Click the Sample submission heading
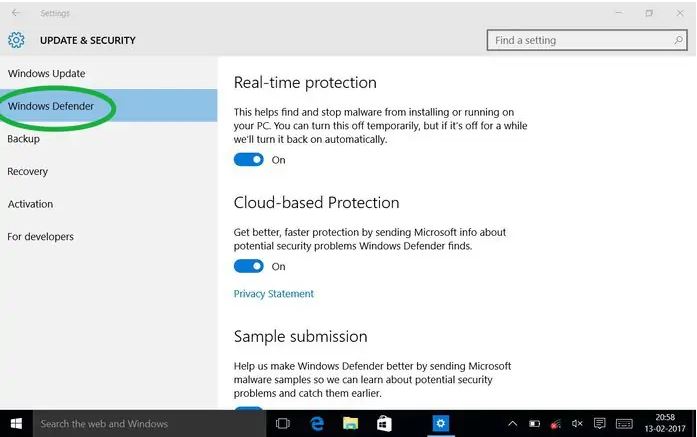 (300, 337)
